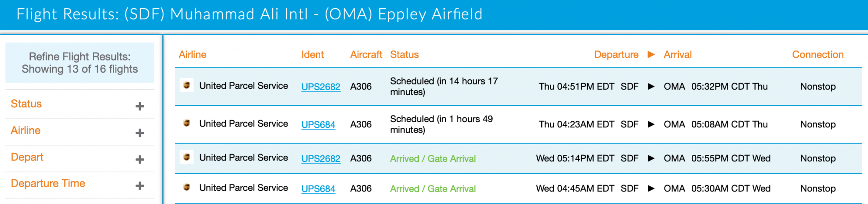Expand the Departure Time filter
This screenshot has width=868, height=204.
(140, 186)
